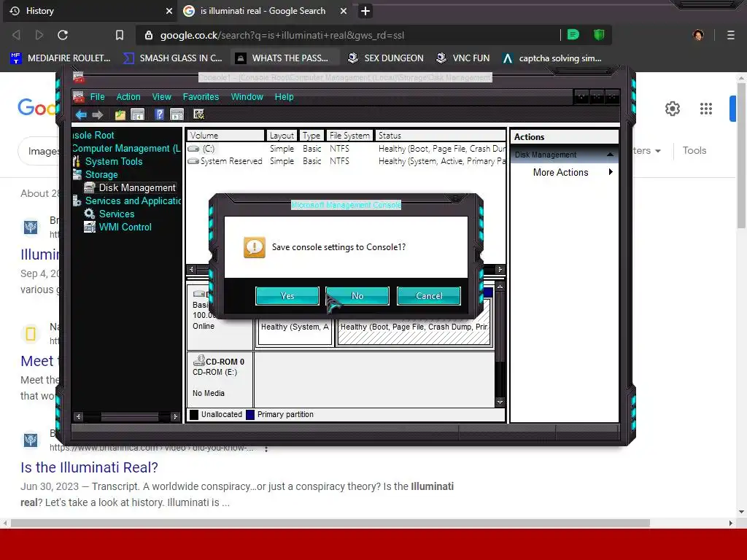Select System Tools in console tree
The image size is (747, 560).
click(114, 161)
